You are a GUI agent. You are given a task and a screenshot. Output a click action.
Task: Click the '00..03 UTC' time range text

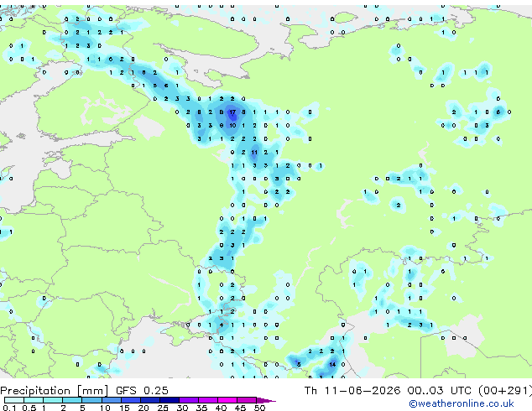click(x=439, y=391)
